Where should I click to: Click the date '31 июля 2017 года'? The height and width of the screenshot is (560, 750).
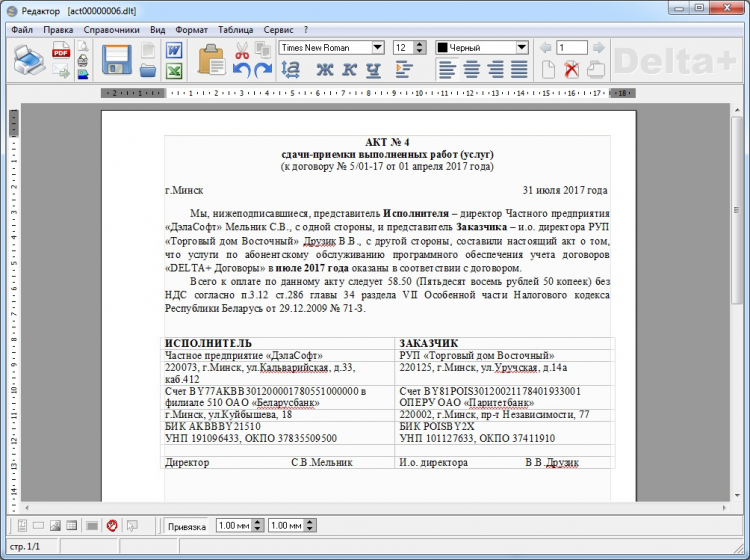565,190
